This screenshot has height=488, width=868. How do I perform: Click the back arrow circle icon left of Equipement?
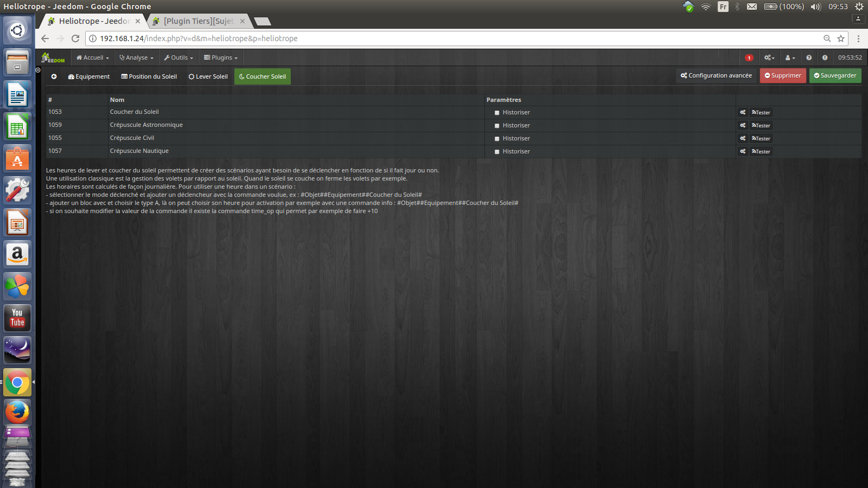pyautogui.click(x=54, y=76)
